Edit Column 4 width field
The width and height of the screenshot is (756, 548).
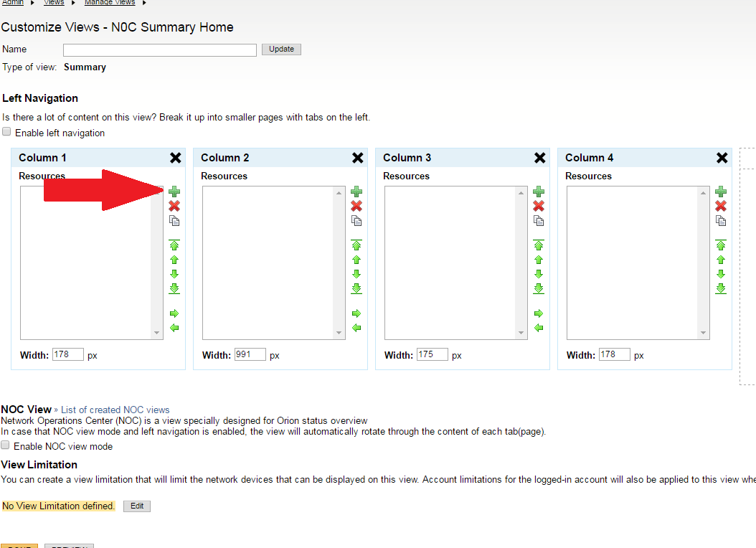615,355
